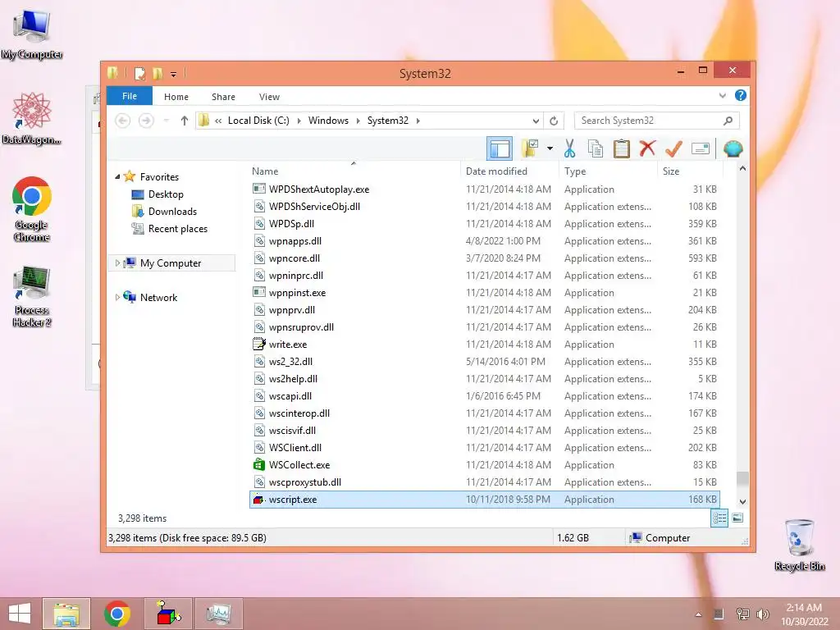
Task: Click Windows in the breadcrumb path
Action: (328, 121)
